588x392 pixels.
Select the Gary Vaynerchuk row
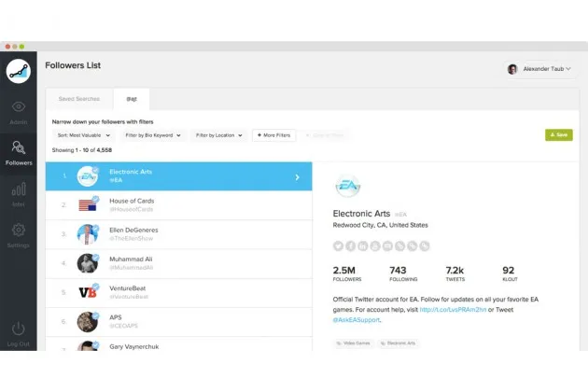point(179,344)
